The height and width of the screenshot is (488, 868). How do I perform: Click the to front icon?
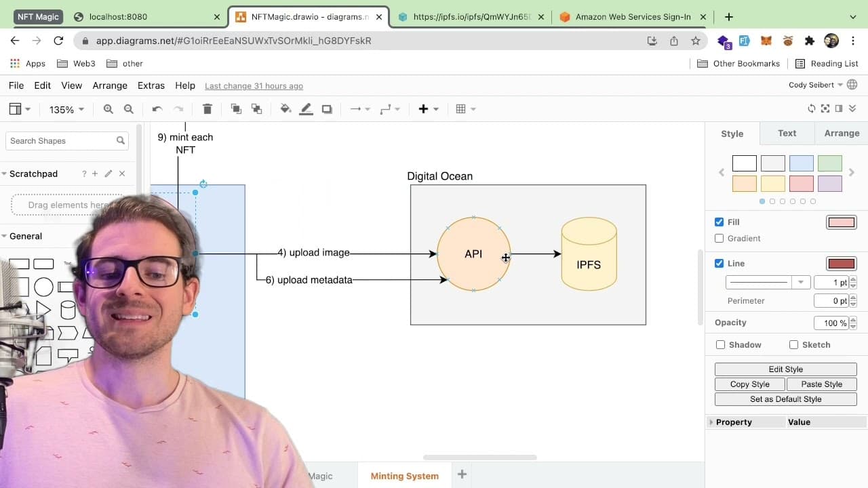tap(235, 109)
